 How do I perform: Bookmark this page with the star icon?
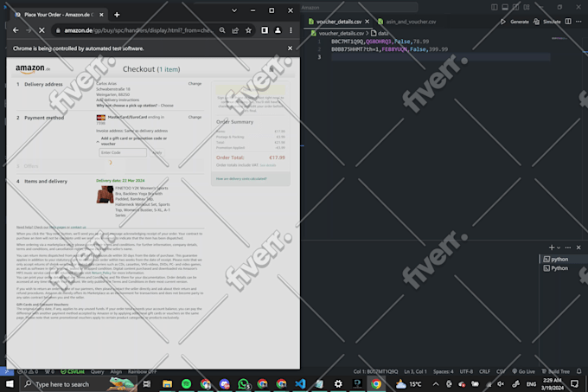click(x=248, y=30)
